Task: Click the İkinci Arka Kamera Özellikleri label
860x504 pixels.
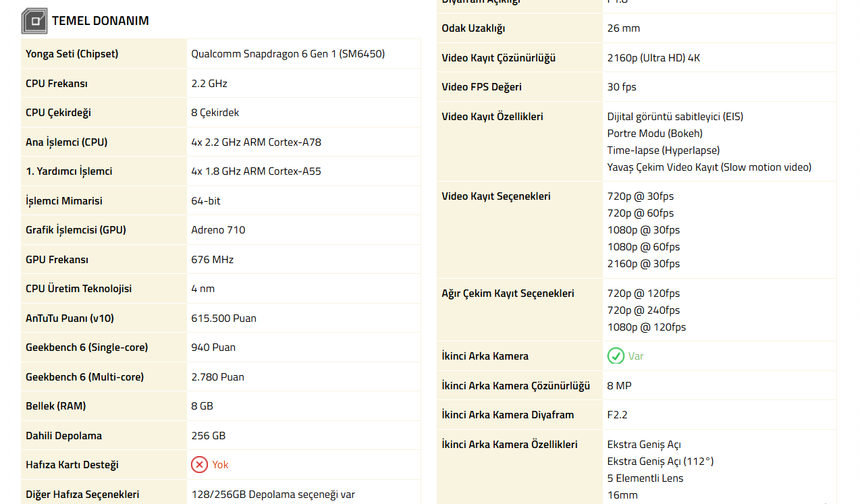Action: 510,445
